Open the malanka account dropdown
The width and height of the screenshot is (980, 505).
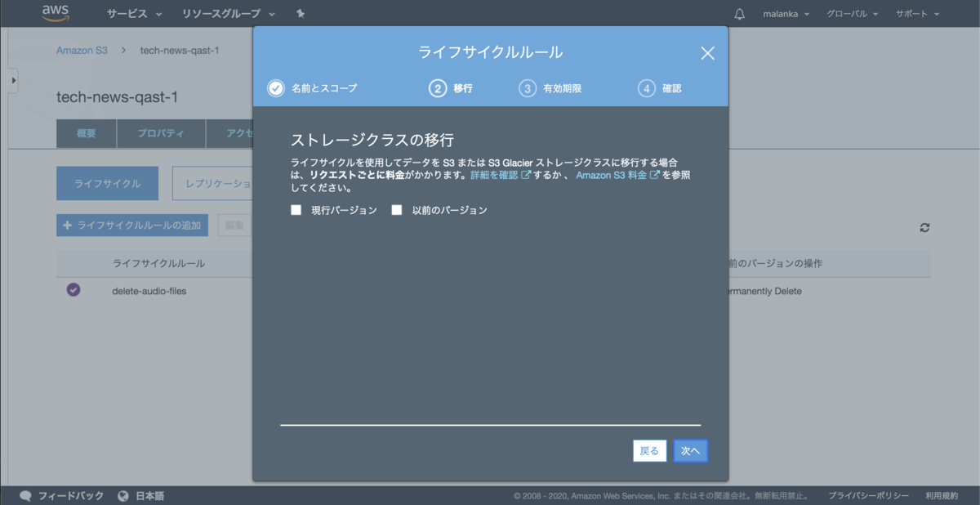point(786,14)
